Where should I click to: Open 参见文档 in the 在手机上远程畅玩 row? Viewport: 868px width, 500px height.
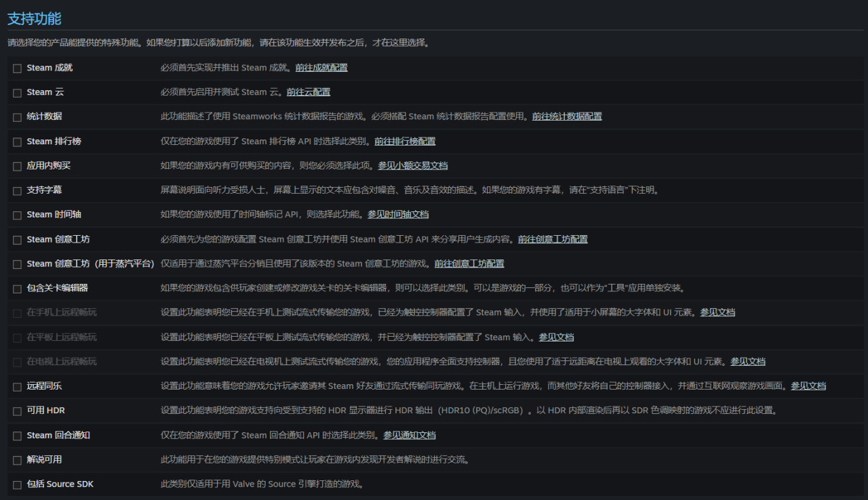(717, 312)
